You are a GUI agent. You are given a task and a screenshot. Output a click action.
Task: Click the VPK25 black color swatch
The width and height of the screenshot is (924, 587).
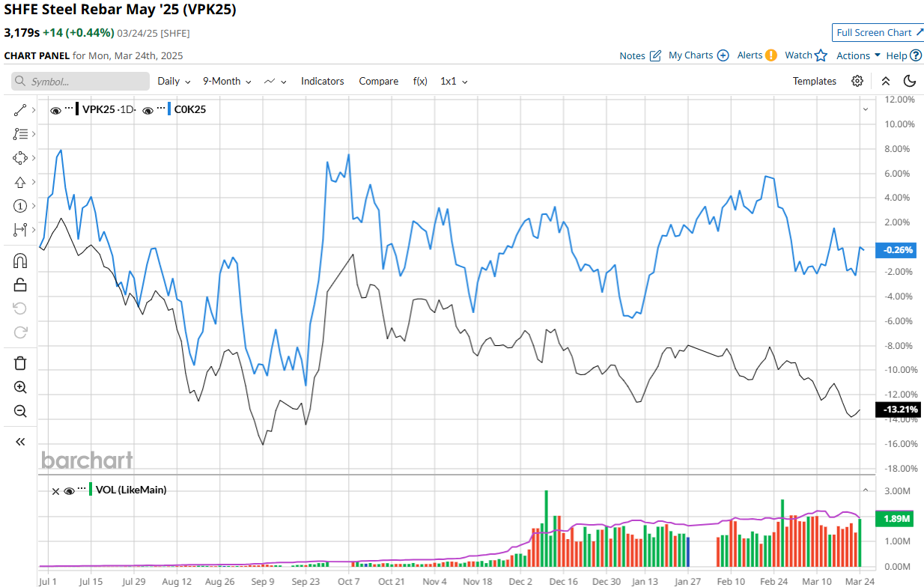tap(77, 109)
